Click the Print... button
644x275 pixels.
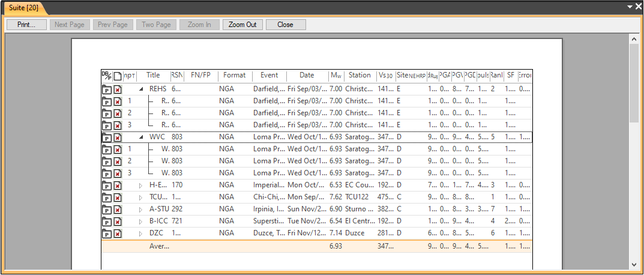(x=26, y=25)
